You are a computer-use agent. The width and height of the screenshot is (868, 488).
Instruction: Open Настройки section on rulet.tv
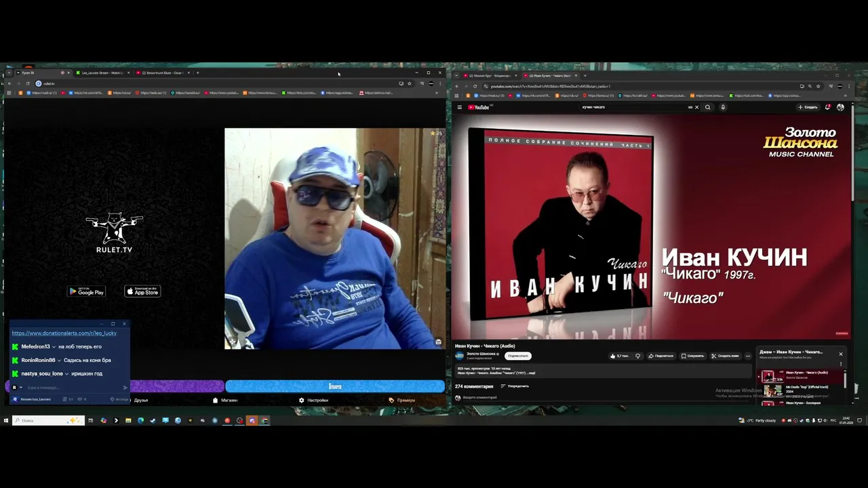tap(313, 401)
